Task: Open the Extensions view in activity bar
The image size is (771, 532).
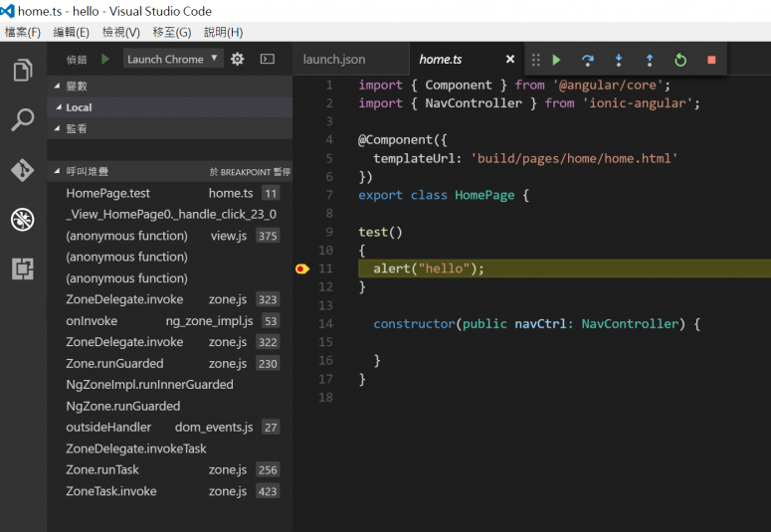Action: tap(22, 268)
